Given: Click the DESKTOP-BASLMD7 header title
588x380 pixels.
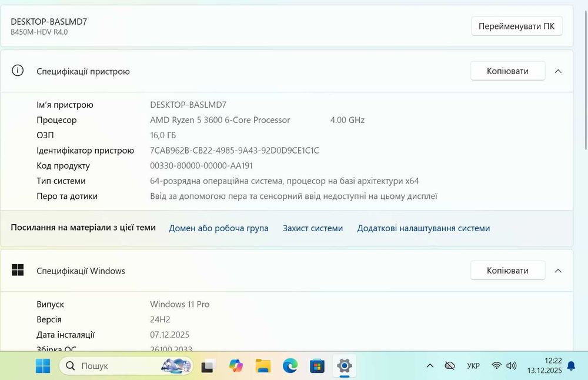Looking at the screenshot, I should tap(49, 22).
